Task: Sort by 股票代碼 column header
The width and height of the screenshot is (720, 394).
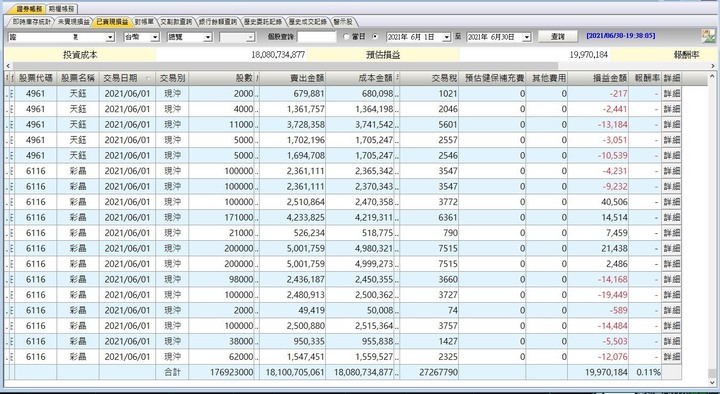Action: pyautogui.click(x=35, y=78)
